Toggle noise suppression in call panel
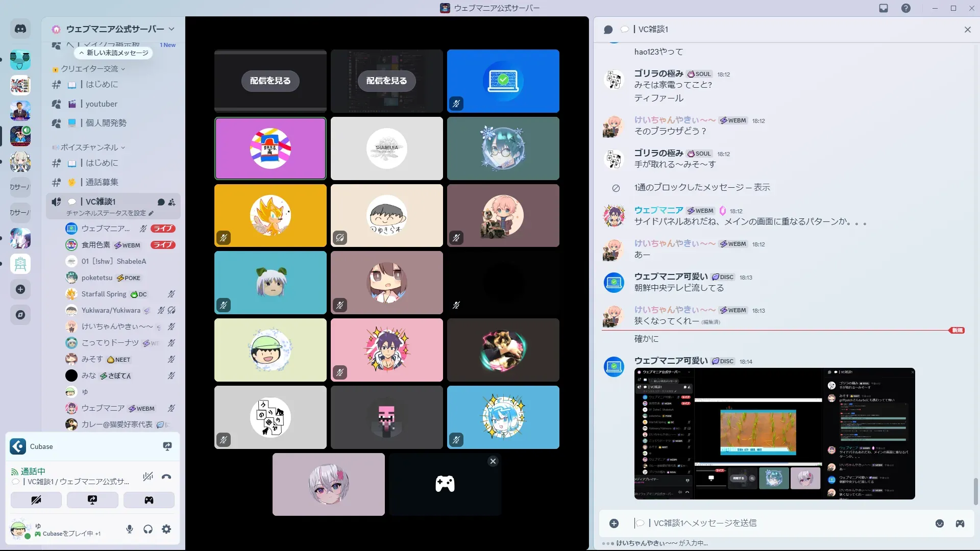This screenshot has height=551, width=980. (148, 477)
